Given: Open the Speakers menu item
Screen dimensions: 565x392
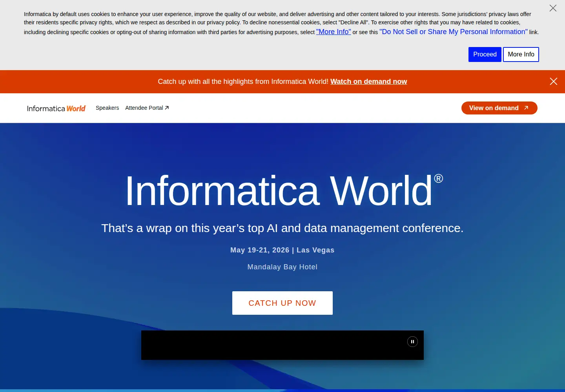Looking at the screenshot, I should (107, 108).
